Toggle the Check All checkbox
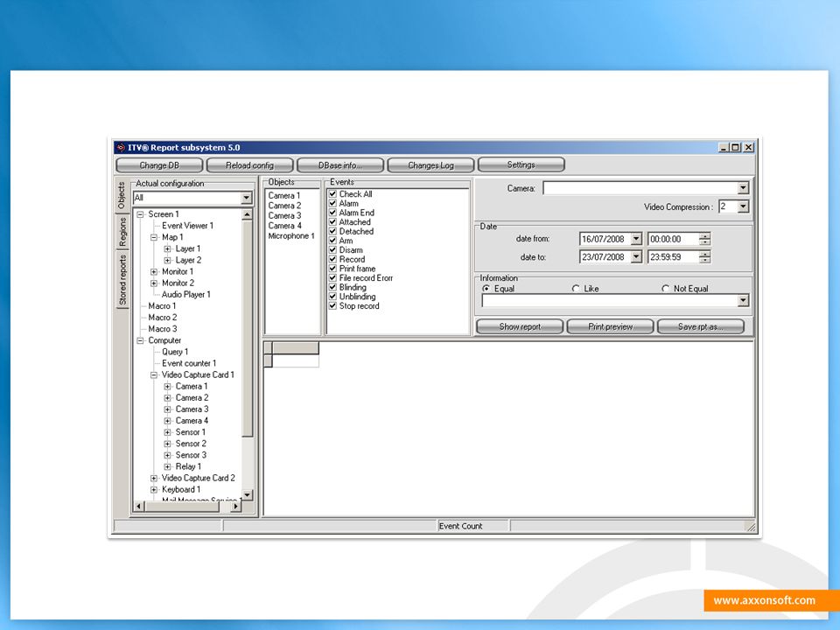Viewport: 840px width, 630px height. point(332,194)
